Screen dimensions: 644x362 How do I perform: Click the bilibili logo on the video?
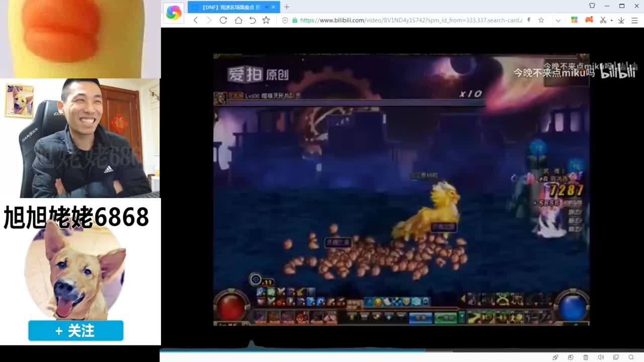tap(618, 72)
